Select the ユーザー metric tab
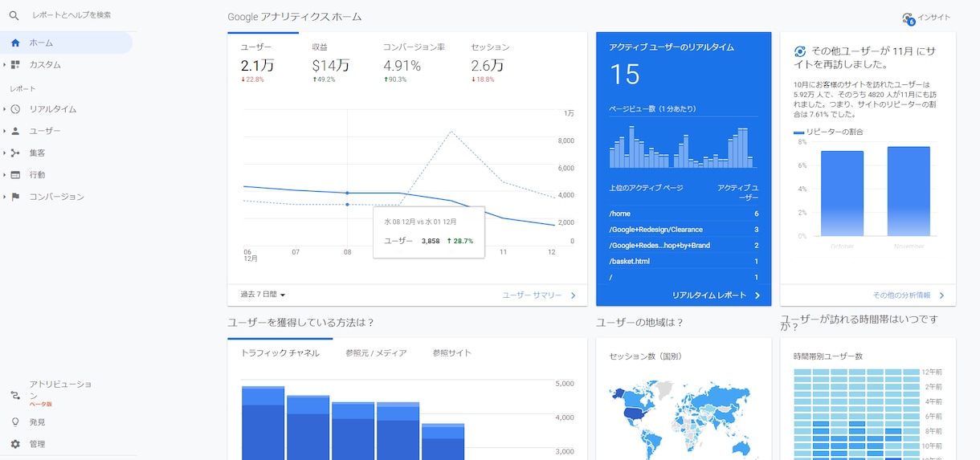The height and width of the screenshot is (460, 980). tap(263, 61)
